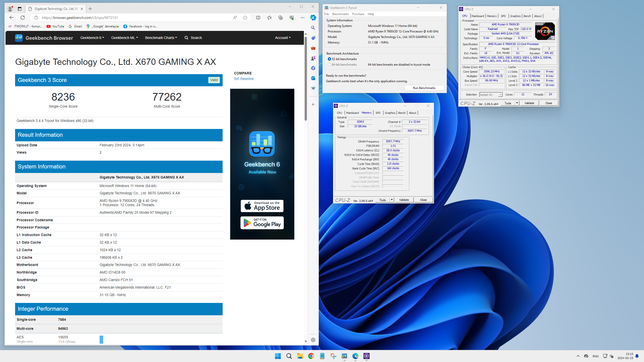
Task: Click Download on the App Store badge
Action: pos(262,206)
